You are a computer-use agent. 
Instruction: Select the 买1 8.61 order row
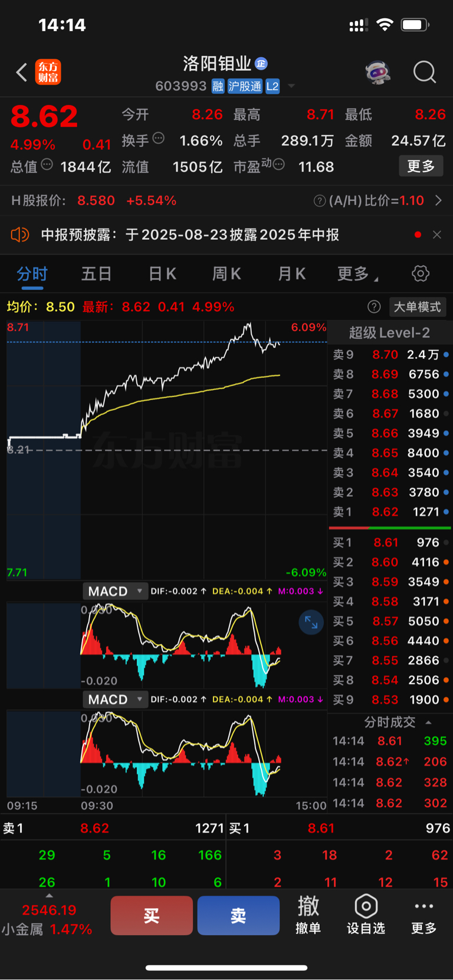pyautogui.click(x=390, y=542)
